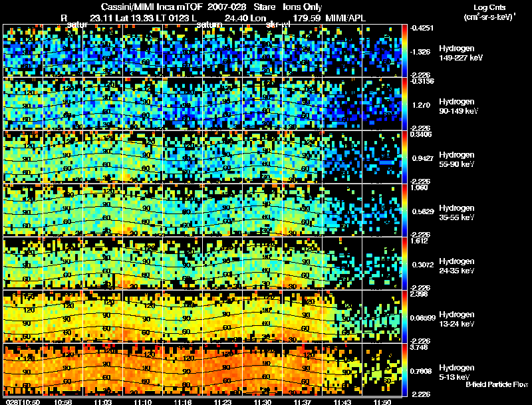532x405 pixels.
Task: Open the Hydrogen 149-227 keV image at 10:50
Action: tap(23, 51)
